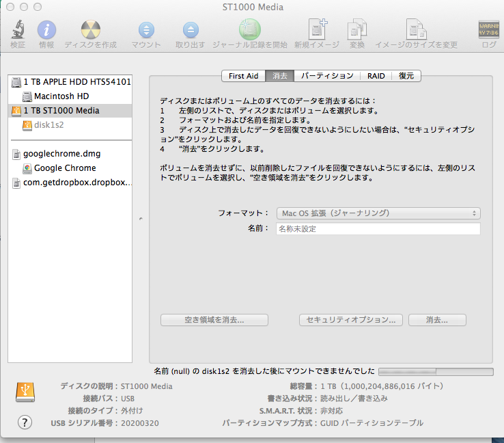
Task: Click the マウント (Mount) toolbar icon
Action: coord(146,31)
